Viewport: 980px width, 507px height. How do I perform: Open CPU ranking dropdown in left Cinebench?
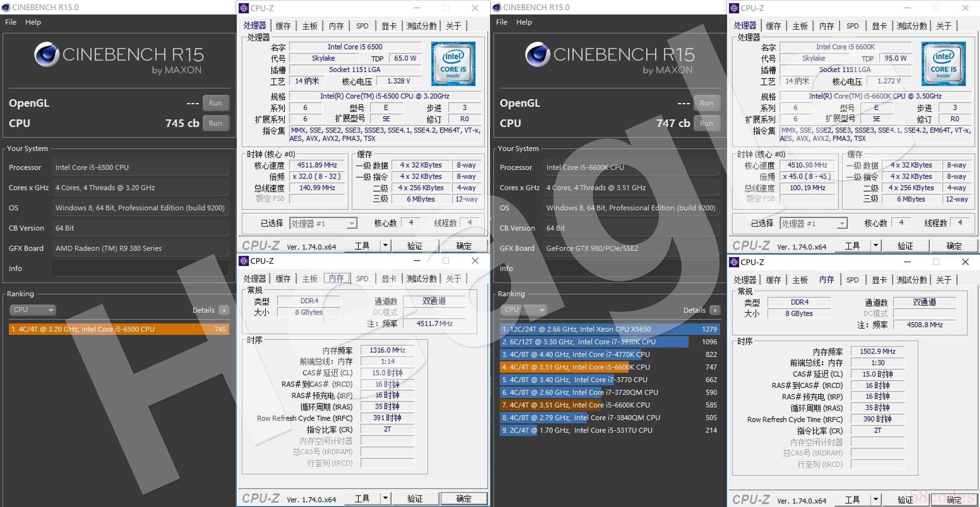[32, 310]
